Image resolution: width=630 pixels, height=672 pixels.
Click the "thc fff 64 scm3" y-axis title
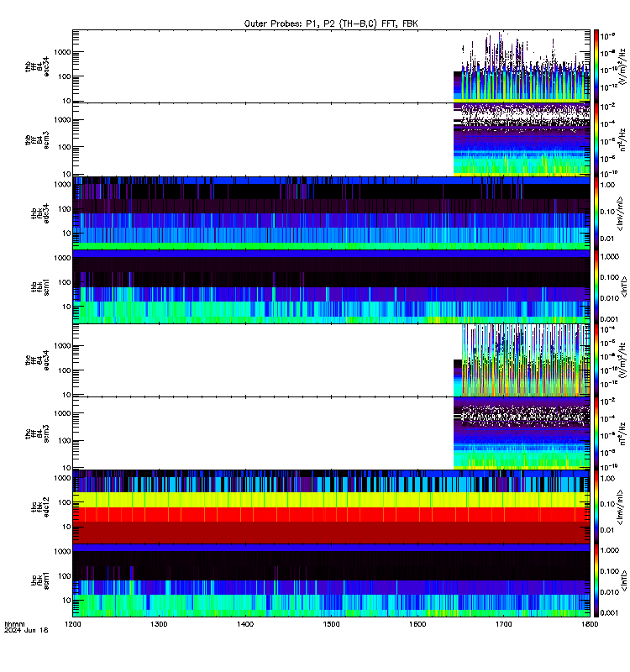pos(37,433)
